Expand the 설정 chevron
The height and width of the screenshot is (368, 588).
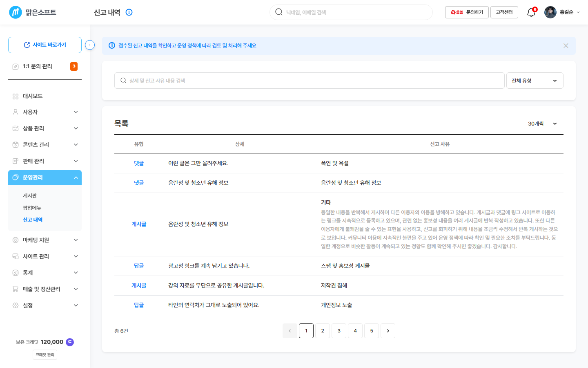click(x=76, y=305)
